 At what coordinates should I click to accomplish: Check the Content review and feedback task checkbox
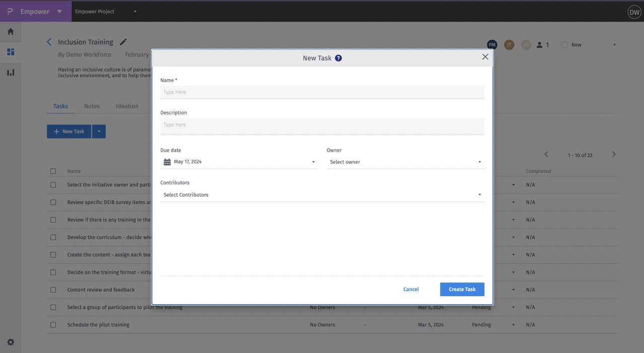click(x=53, y=290)
